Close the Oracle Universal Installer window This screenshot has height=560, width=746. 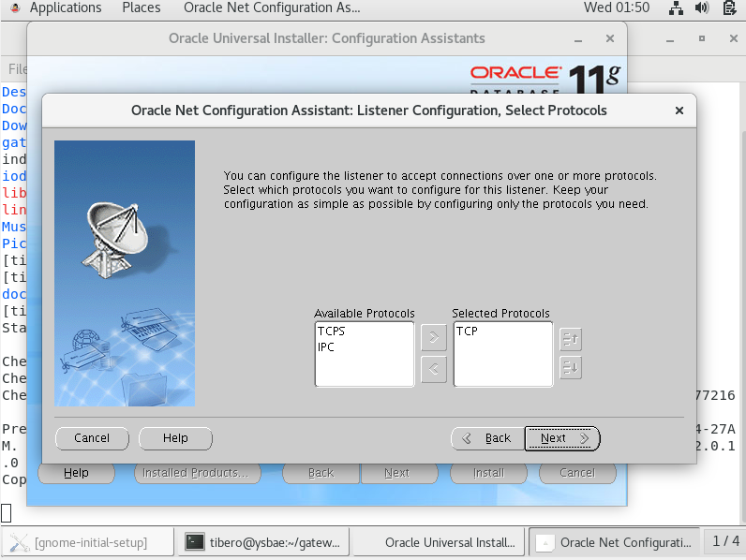610,39
